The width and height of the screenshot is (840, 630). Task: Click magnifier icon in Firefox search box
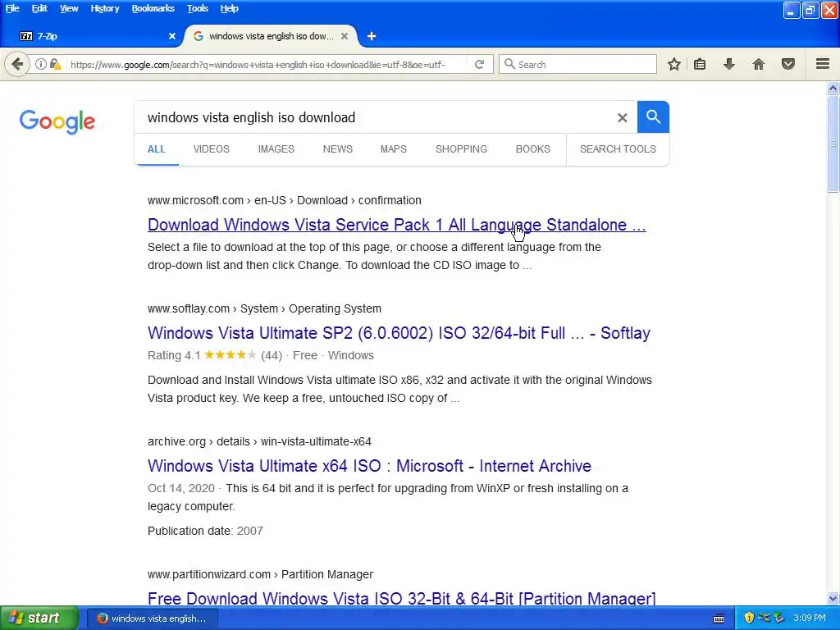pos(509,64)
